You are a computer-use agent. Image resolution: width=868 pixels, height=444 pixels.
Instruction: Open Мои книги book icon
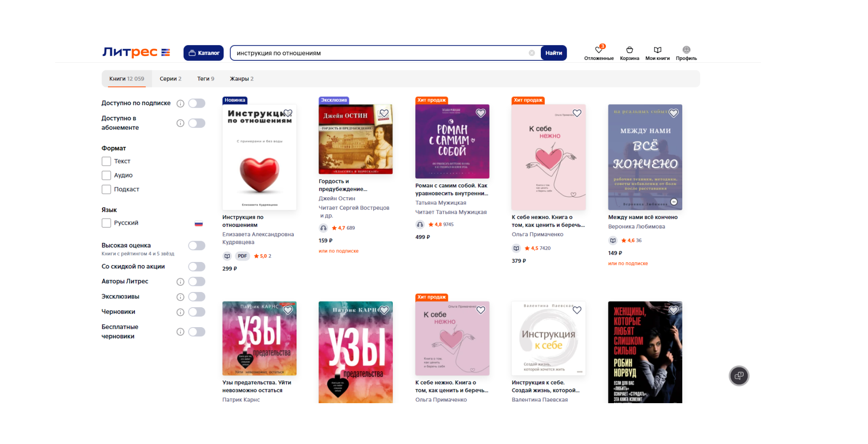657,50
